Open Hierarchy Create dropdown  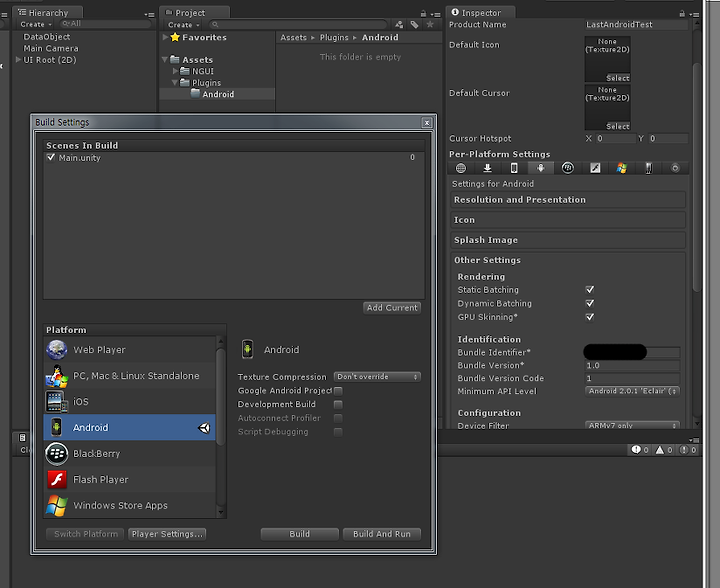36,24
